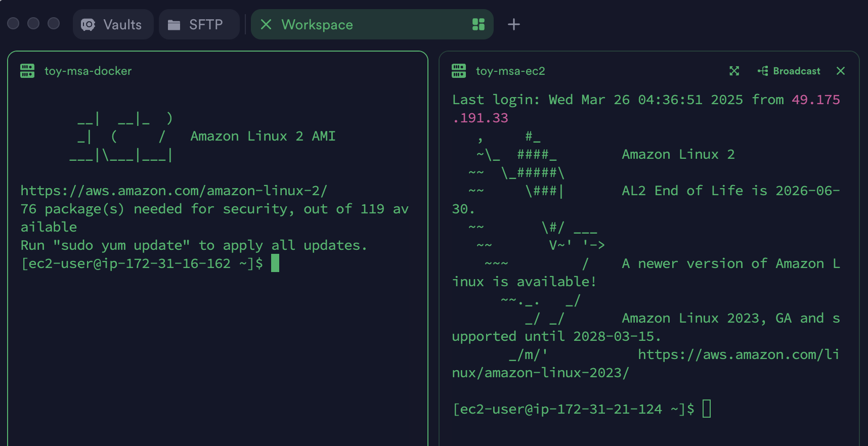This screenshot has height=446, width=868.
Task: Open the aws.amazon.com/amazon-linux-2/ link
Action: click(x=174, y=191)
